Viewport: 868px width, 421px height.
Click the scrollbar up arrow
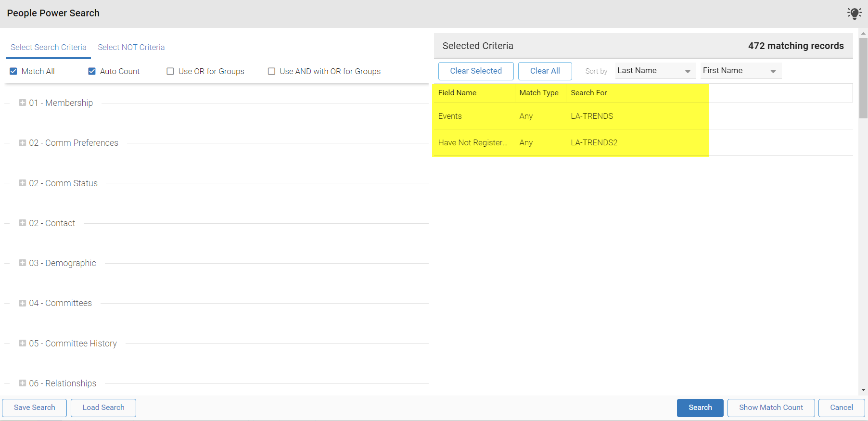[863, 34]
